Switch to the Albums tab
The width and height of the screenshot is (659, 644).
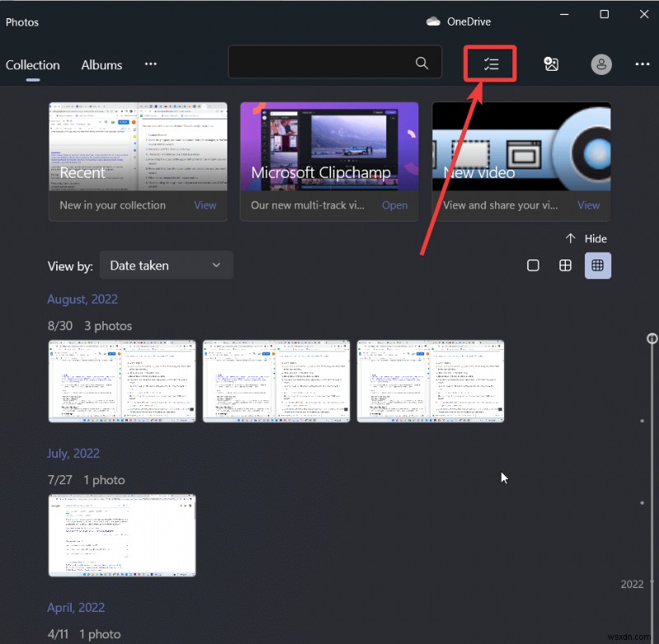point(101,64)
